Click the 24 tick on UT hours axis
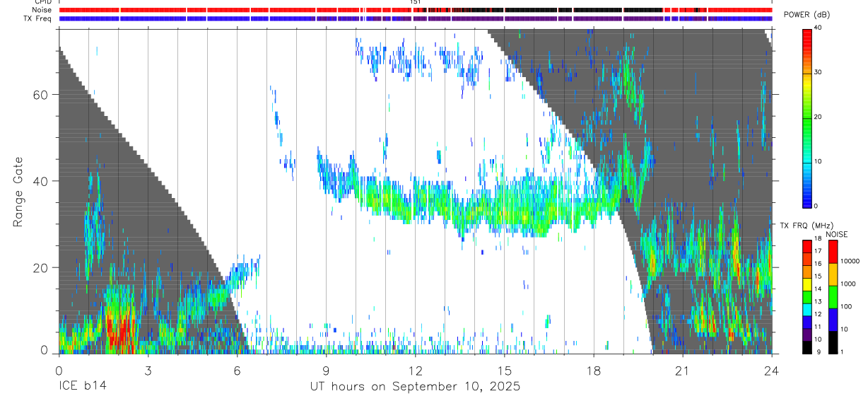Image resolution: width=868 pixels, height=401 pixels. 772,371
